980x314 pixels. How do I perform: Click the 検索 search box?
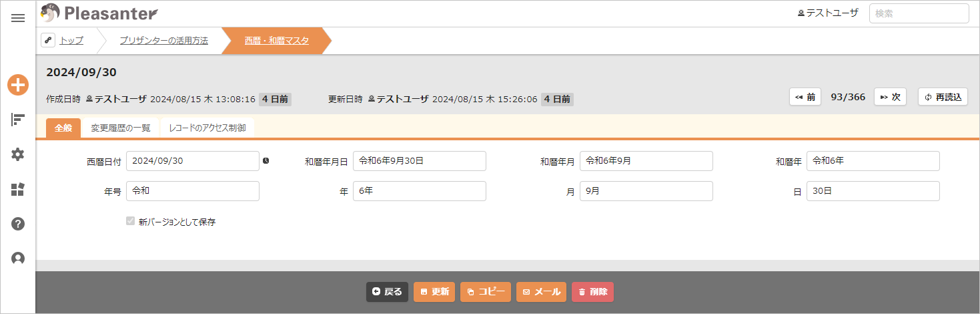click(x=919, y=13)
